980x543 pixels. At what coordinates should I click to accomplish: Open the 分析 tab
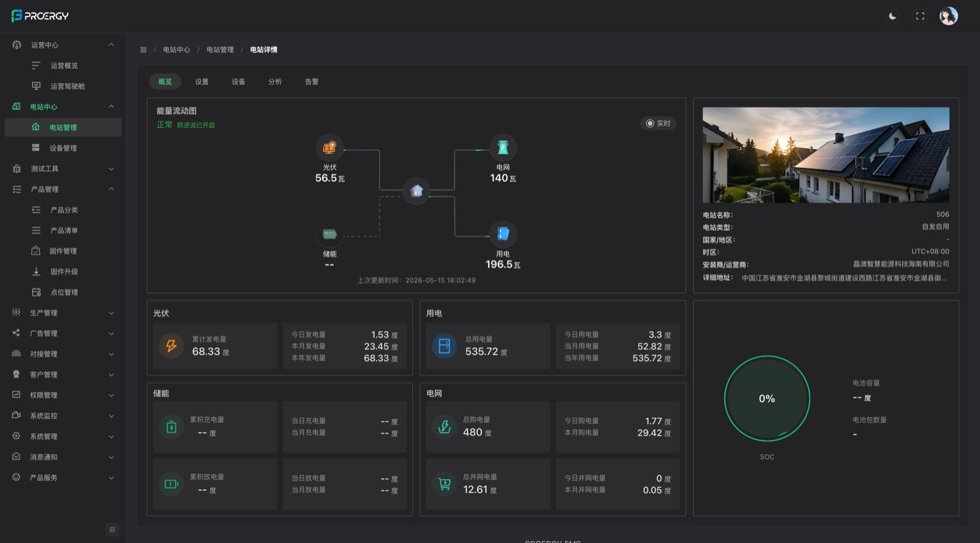coord(275,82)
